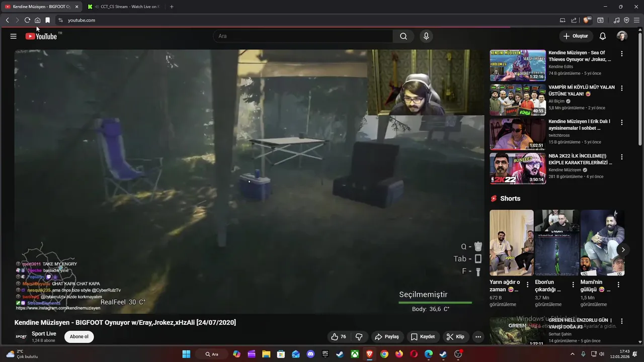
Task: Start voice search with microphone icon
Action: [x=426, y=36]
